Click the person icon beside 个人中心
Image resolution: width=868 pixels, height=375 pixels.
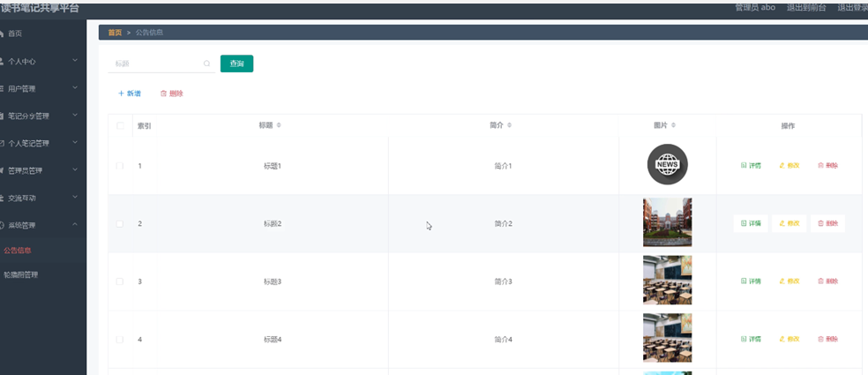click(x=2, y=61)
